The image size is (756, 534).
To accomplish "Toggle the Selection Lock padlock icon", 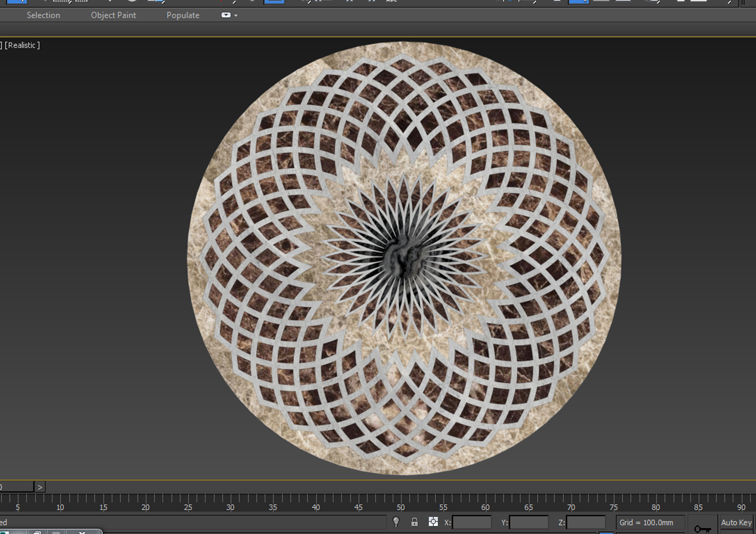I will pos(414,522).
